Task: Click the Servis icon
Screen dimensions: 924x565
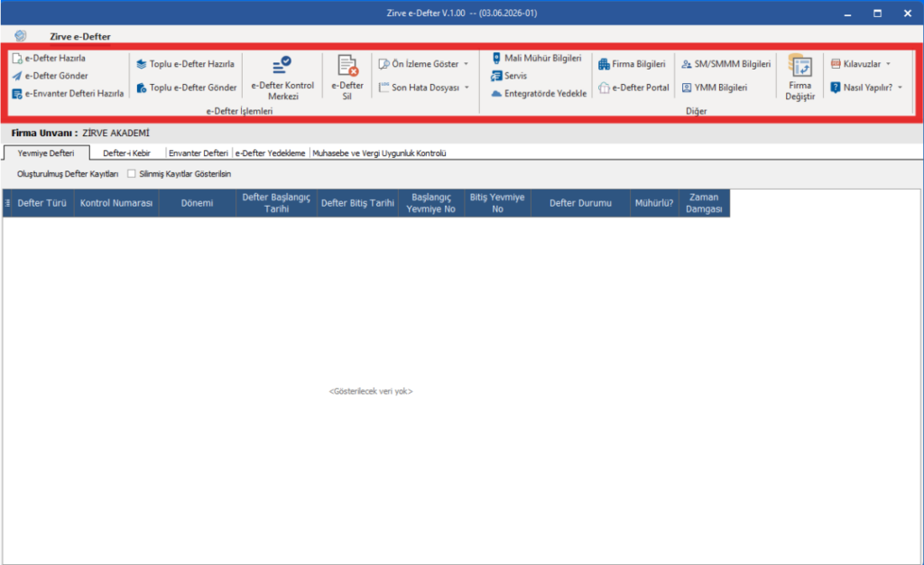Action: point(496,76)
